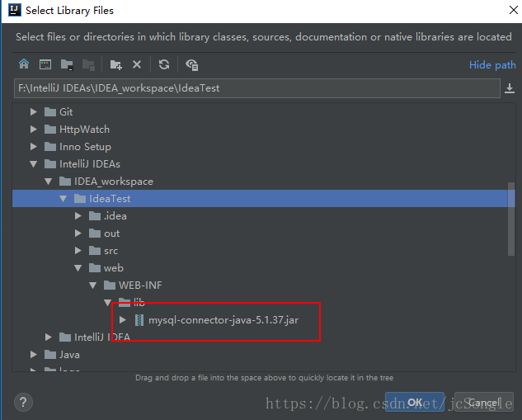Cancel the Select Library Files dialog

tap(484, 403)
